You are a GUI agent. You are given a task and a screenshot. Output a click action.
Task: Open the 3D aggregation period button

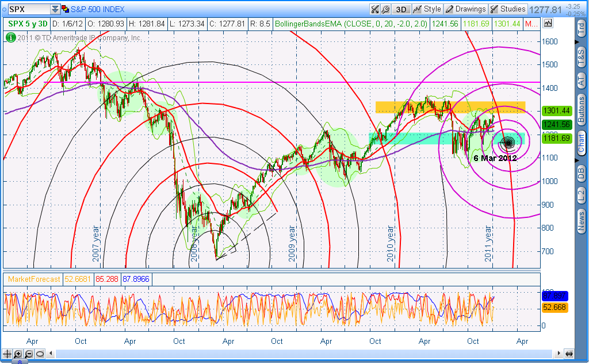coord(401,9)
